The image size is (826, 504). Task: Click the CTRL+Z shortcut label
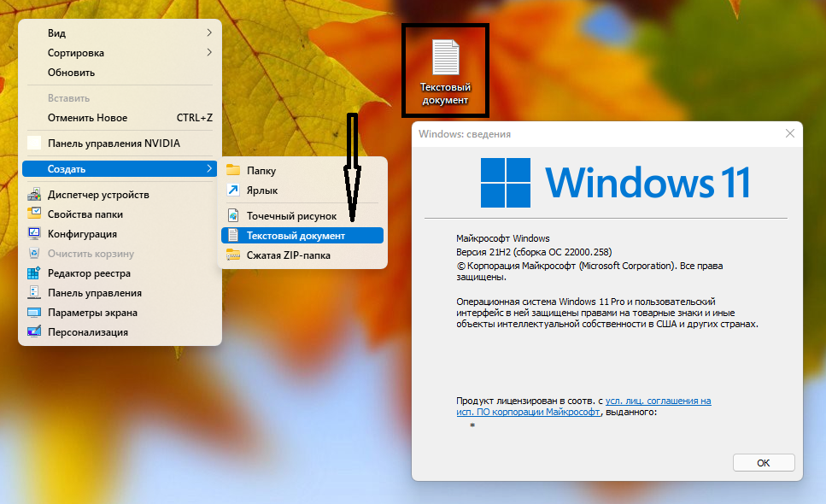point(195,117)
